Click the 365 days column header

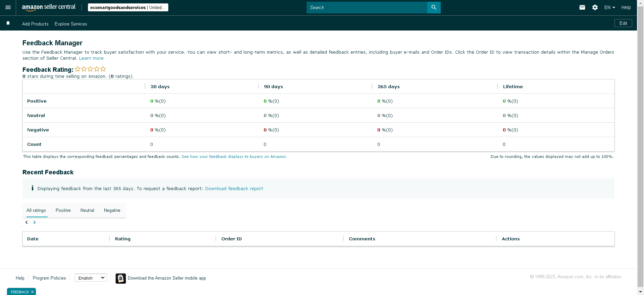tap(388, 86)
